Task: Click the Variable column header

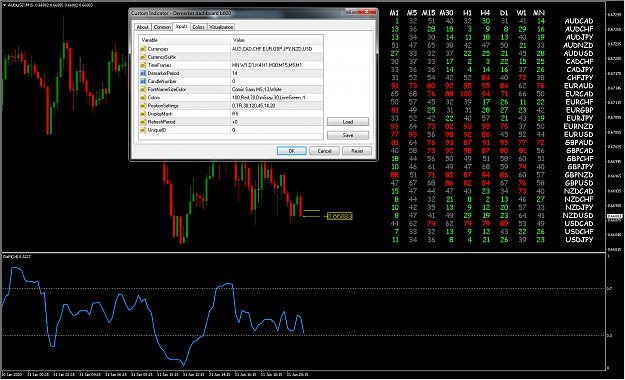Action: point(185,40)
